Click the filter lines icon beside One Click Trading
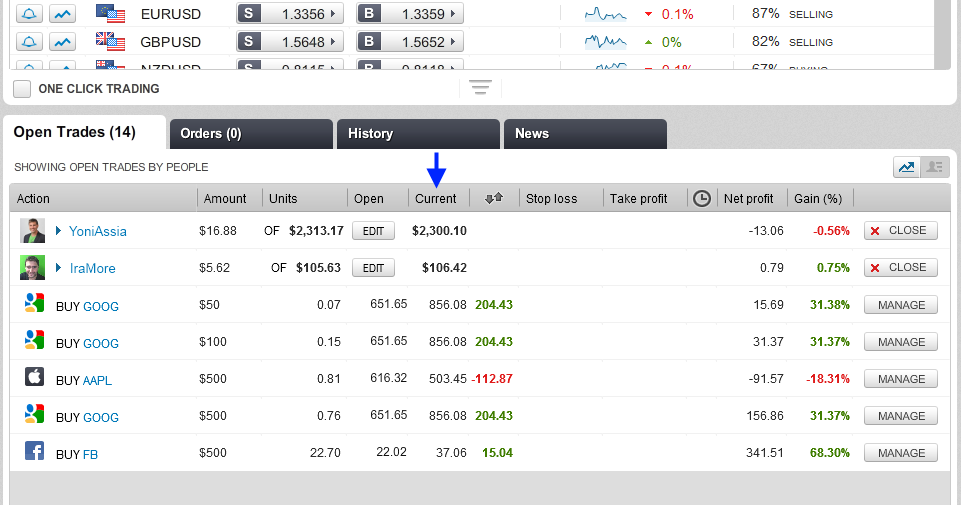 click(x=480, y=88)
